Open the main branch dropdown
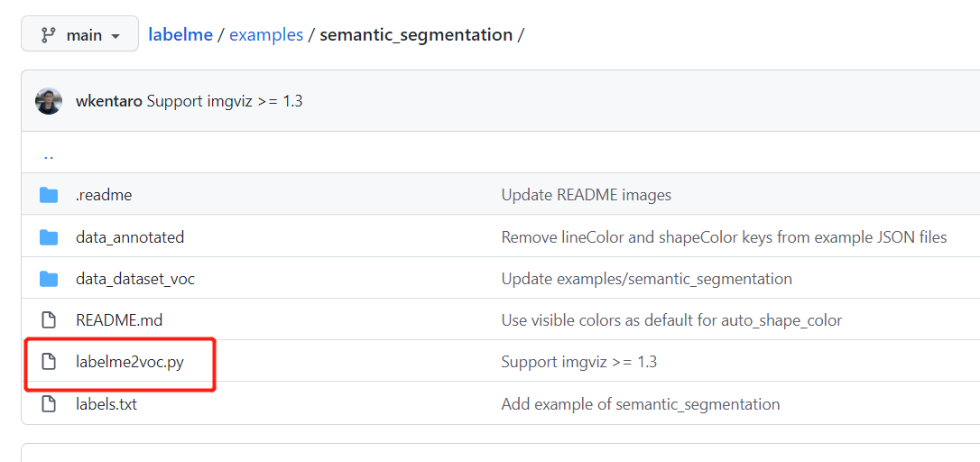980x462 pixels. pyautogui.click(x=80, y=35)
